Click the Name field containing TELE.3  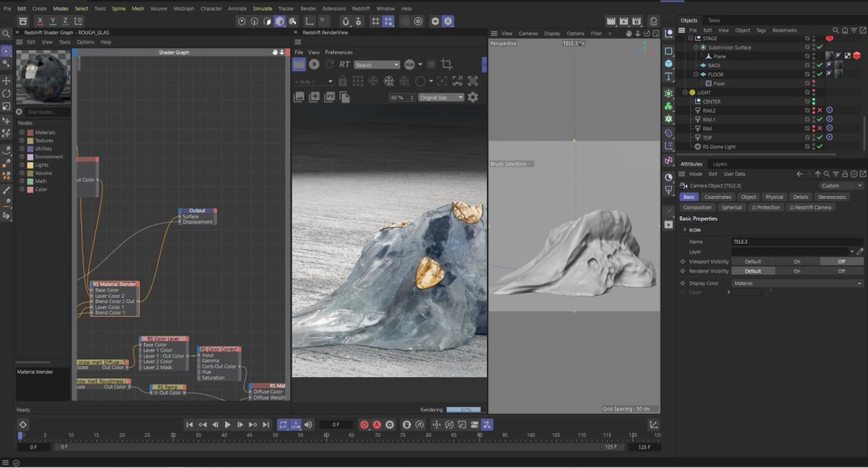(x=798, y=242)
